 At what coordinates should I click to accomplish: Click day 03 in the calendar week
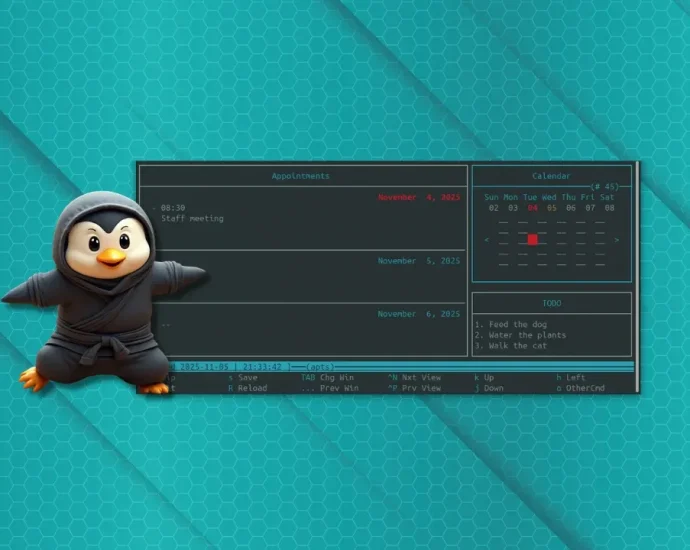coord(513,208)
